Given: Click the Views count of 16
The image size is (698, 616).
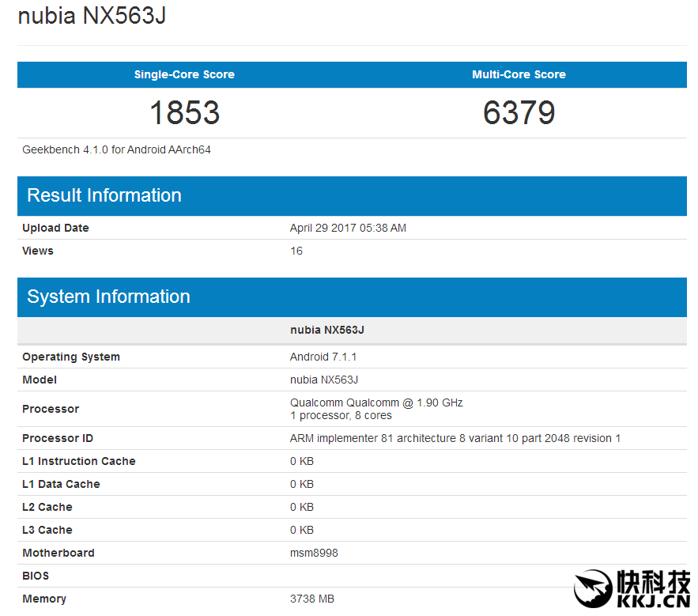Looking at the screenshot, I should tap(296, 251).
